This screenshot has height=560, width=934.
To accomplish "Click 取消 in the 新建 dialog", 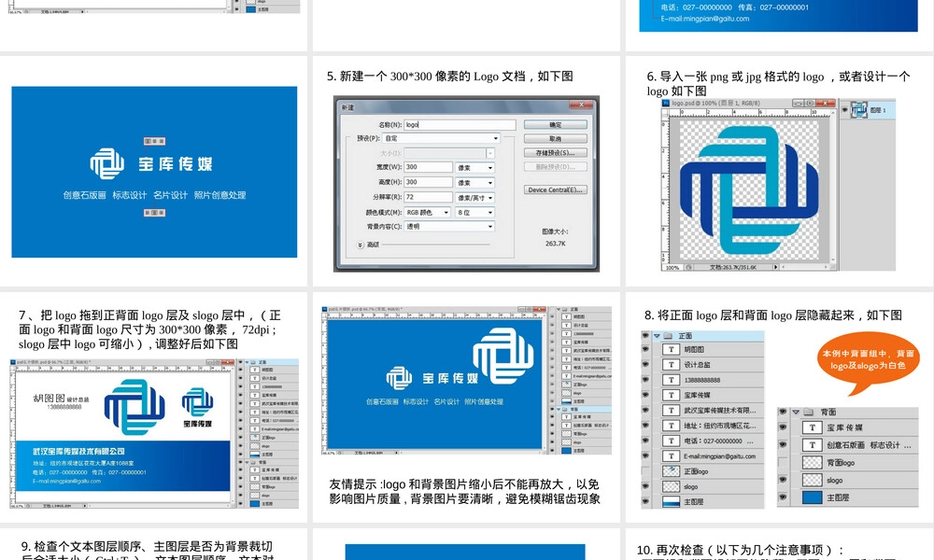I will 555,139.
